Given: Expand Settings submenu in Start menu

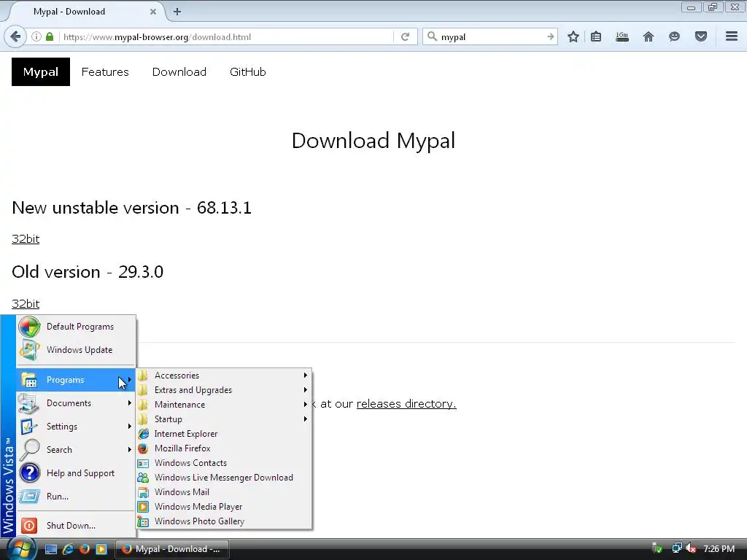Looking at the screenshot, I should point(76,427).
